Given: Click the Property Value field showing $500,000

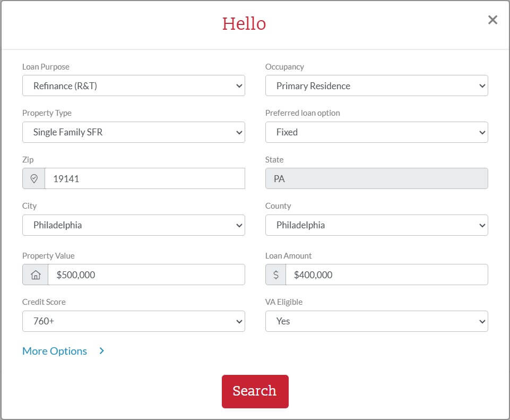Looking at the screenshot, I should coord(146,275).
